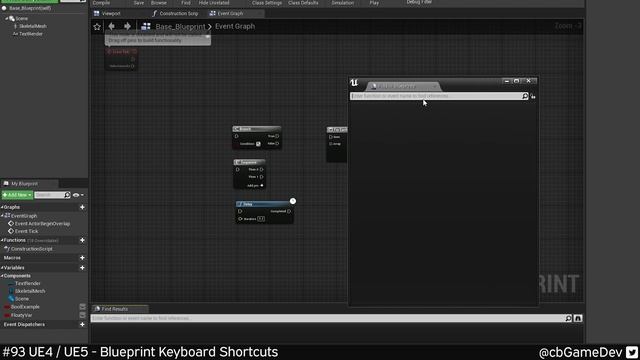Select SkeletalMesh in the top Components tree
The width and height of the screenshot is (640, 360).
(32, 26)
